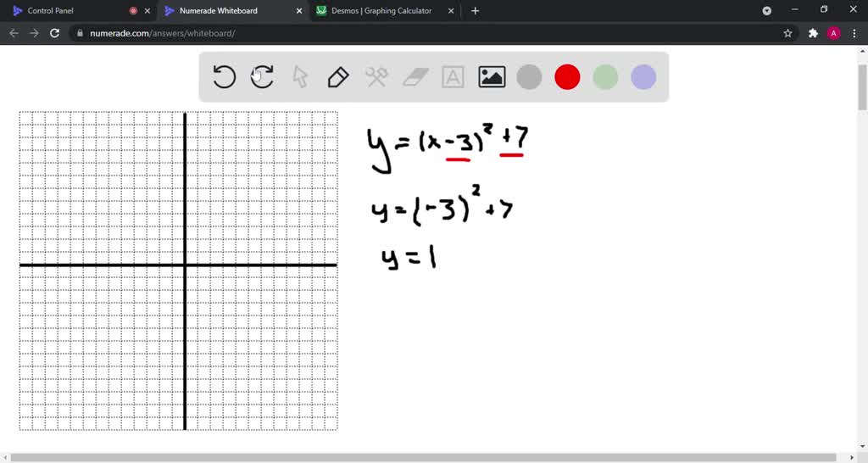868x463 pixels.
Task: Reload the current page
Action: (x=55, y=33)
